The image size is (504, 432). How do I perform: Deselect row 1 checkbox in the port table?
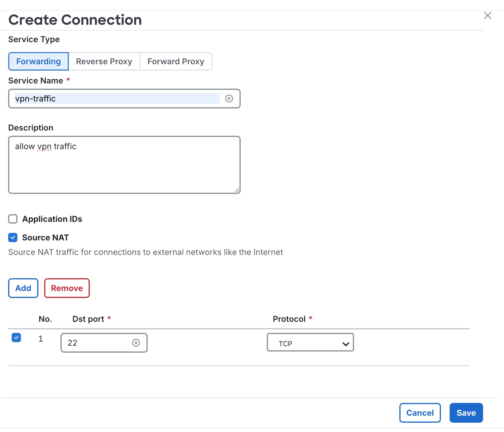click(16, 338)
